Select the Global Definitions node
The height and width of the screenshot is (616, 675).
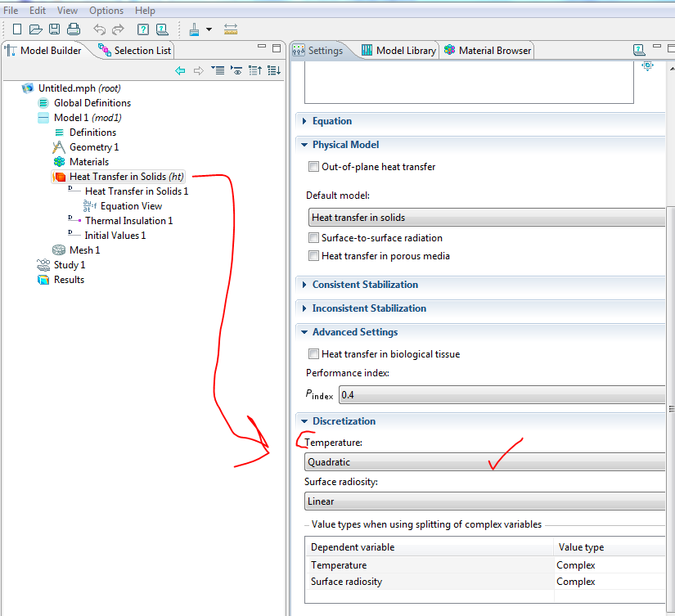(92, 103)
